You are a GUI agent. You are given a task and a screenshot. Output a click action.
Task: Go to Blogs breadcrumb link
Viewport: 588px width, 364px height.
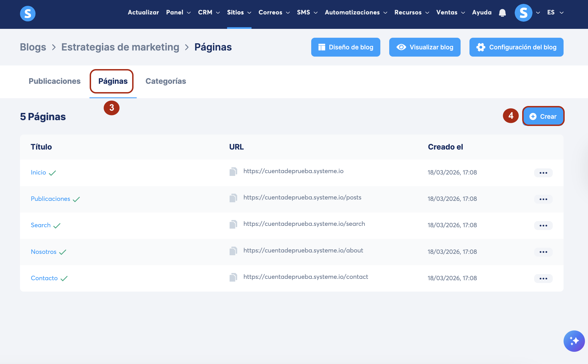point(33,47)
